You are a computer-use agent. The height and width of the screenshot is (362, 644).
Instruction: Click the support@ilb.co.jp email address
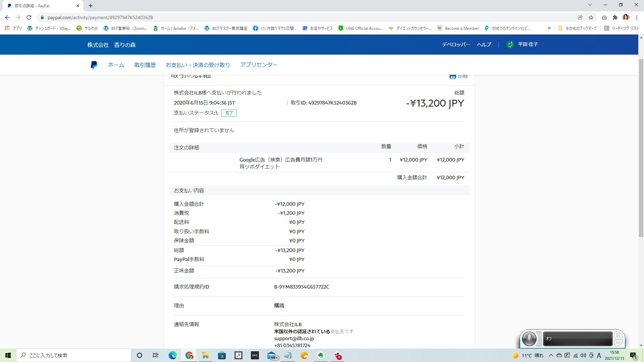(294, 339)
